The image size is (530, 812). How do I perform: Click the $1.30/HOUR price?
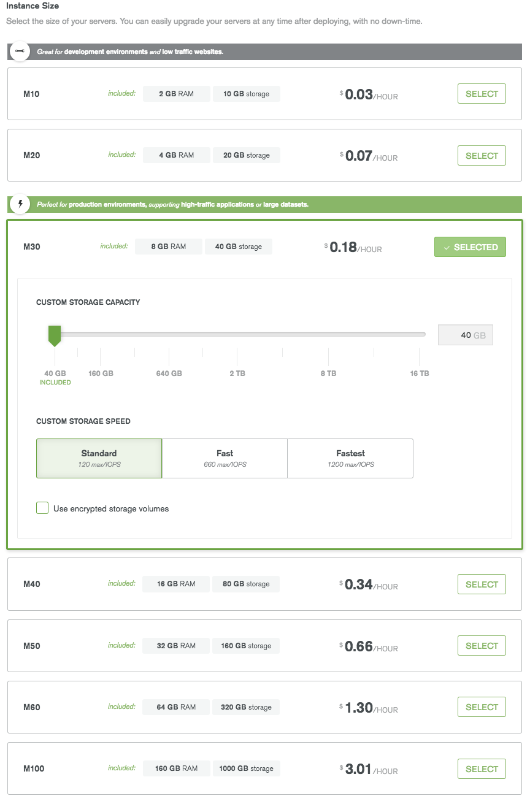coord(369,708)
